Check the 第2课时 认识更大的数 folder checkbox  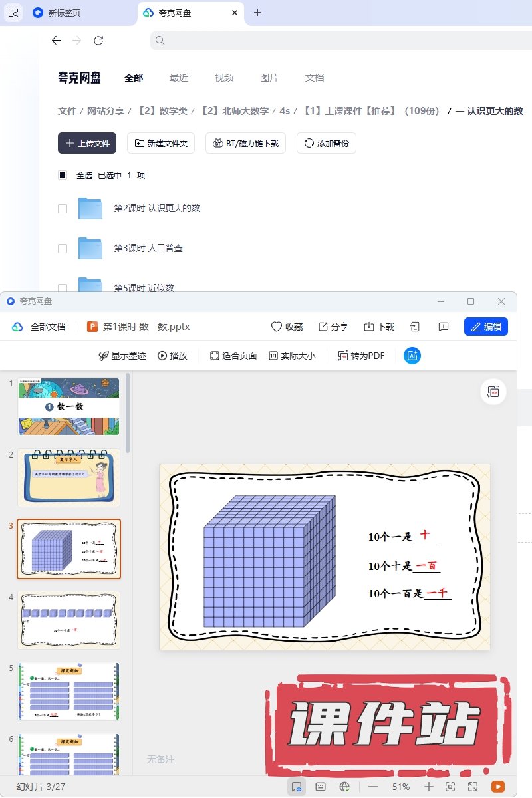[63, 208]
